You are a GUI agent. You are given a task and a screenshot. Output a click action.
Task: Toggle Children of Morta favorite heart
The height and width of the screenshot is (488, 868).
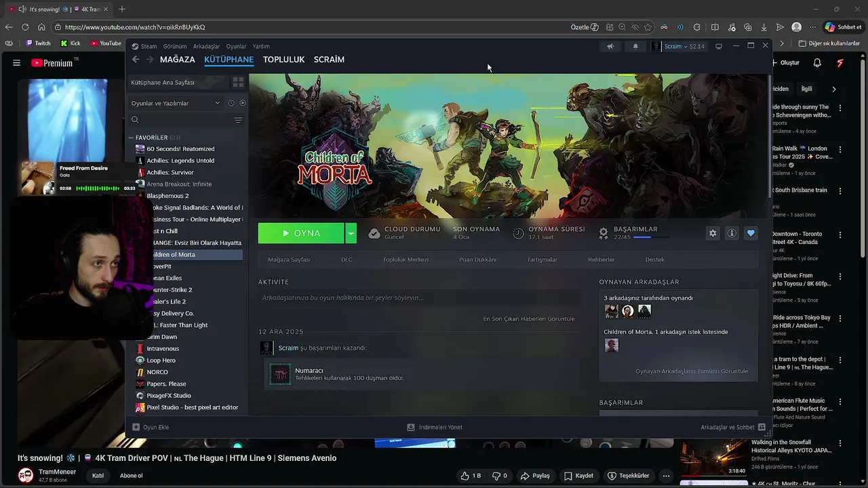[751, 233]
